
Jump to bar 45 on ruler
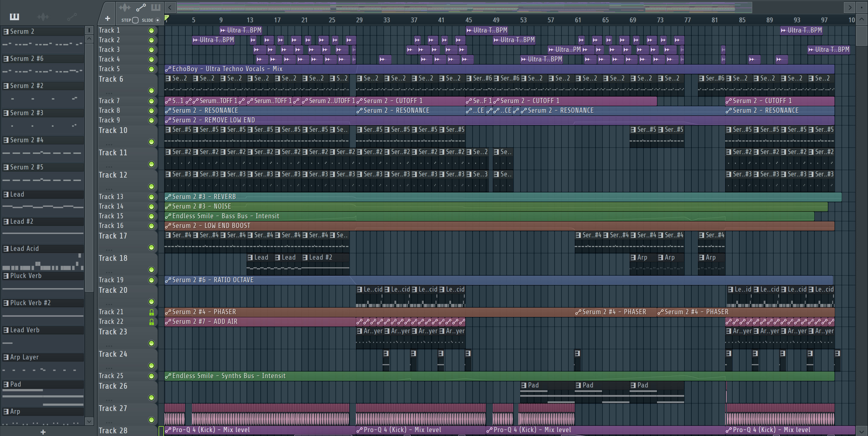tap(468, 20)
